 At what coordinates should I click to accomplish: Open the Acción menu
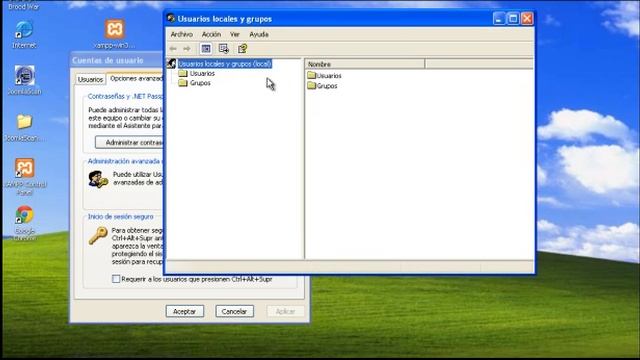211,34
